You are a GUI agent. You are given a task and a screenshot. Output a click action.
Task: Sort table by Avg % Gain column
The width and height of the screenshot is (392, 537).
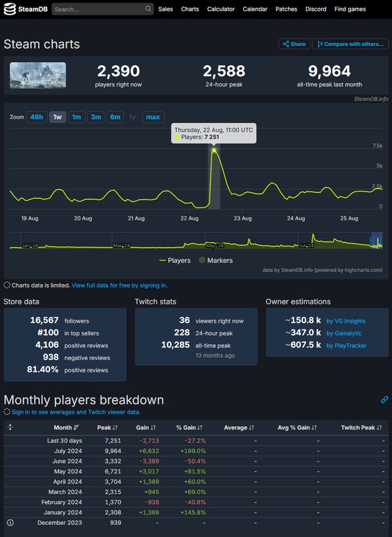tap(297, 427)
